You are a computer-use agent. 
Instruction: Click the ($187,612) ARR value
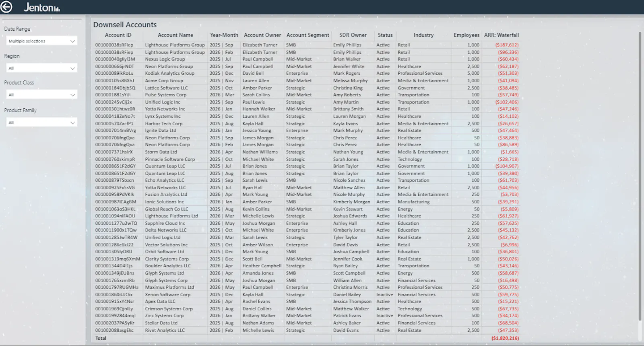(507, 45)
